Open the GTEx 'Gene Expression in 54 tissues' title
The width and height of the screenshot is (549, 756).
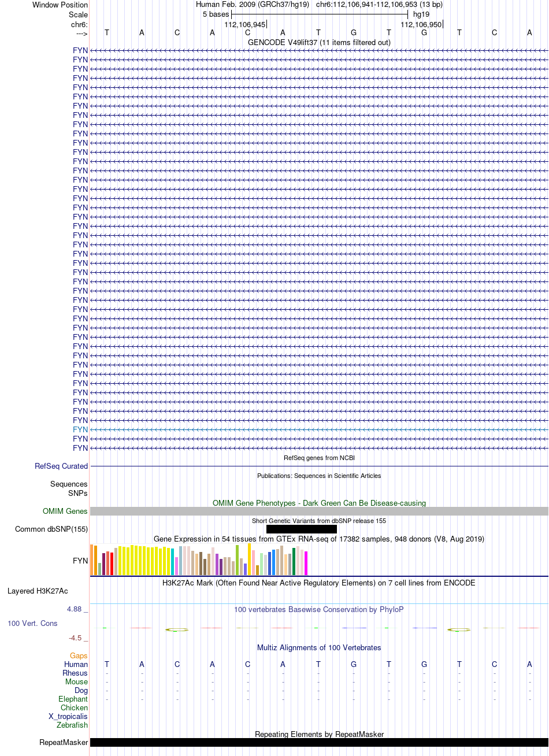[319, 539]
